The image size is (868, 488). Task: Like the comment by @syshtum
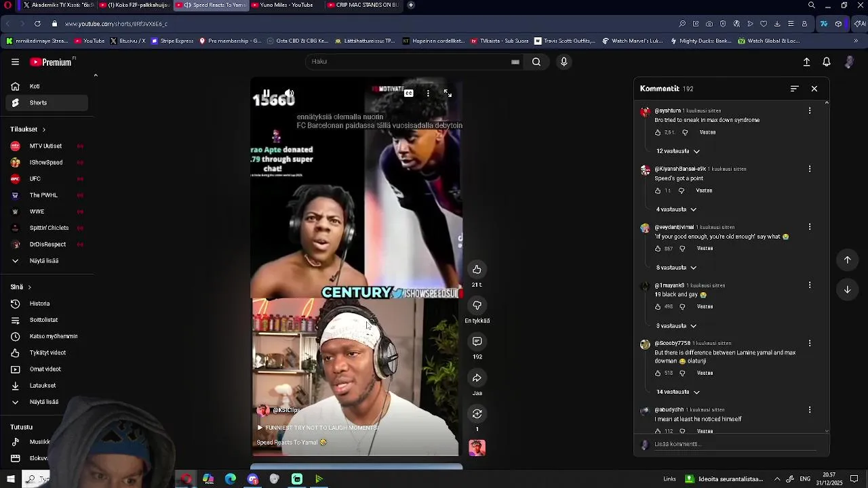pyautogui.click(x=658, y=133)
